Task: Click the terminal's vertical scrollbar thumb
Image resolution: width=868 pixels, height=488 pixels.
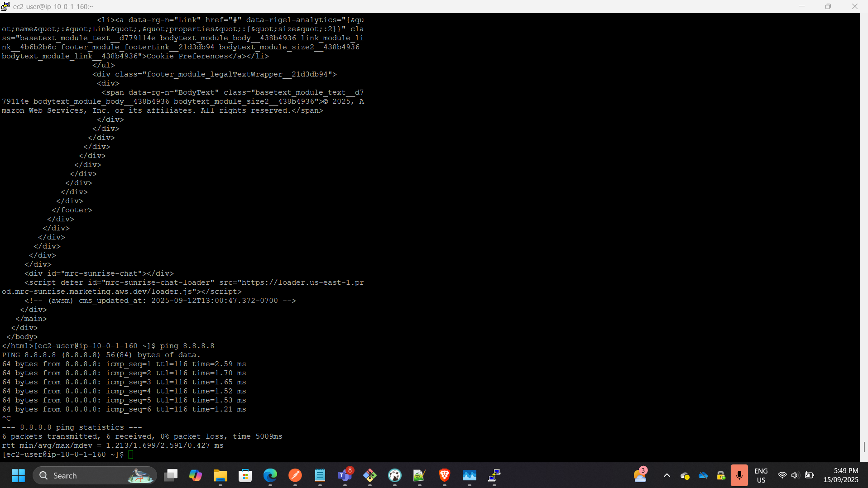Action: [x=864, y=447]
